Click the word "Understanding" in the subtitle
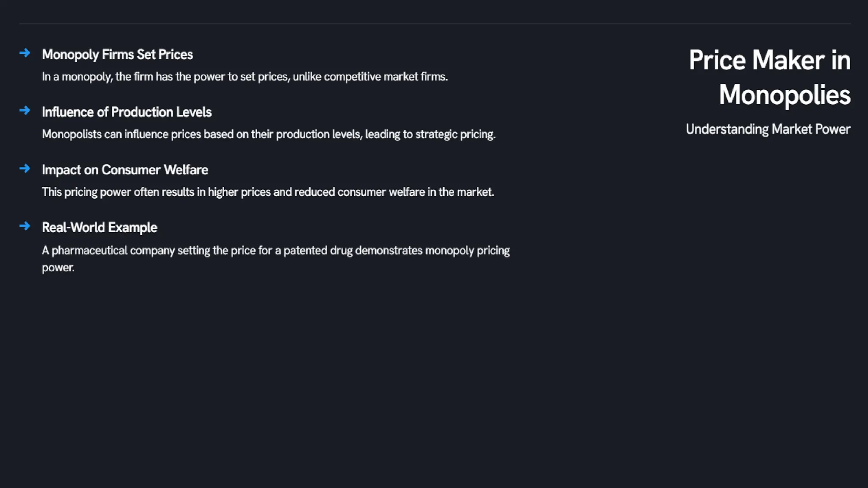 727,129
